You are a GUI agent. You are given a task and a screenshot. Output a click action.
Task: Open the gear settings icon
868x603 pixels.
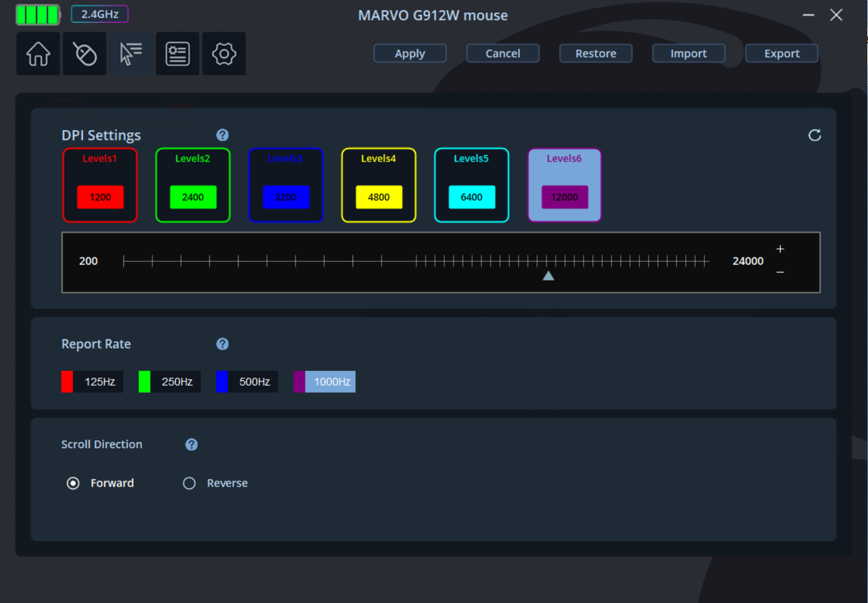point(224,54)
